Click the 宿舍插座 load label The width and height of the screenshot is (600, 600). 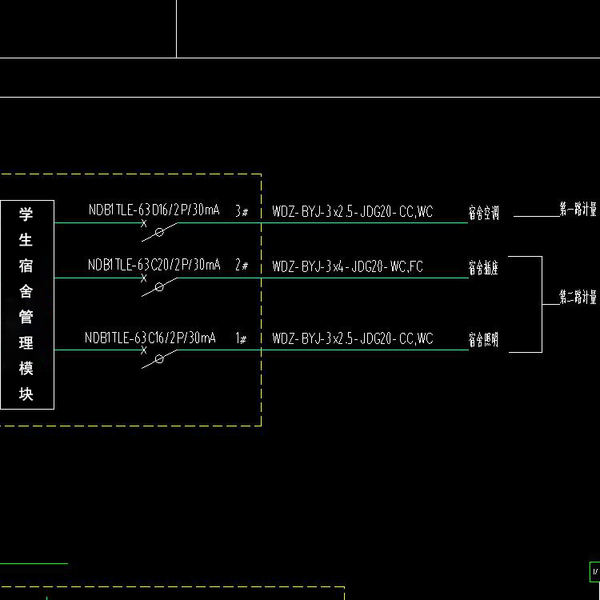484,267
